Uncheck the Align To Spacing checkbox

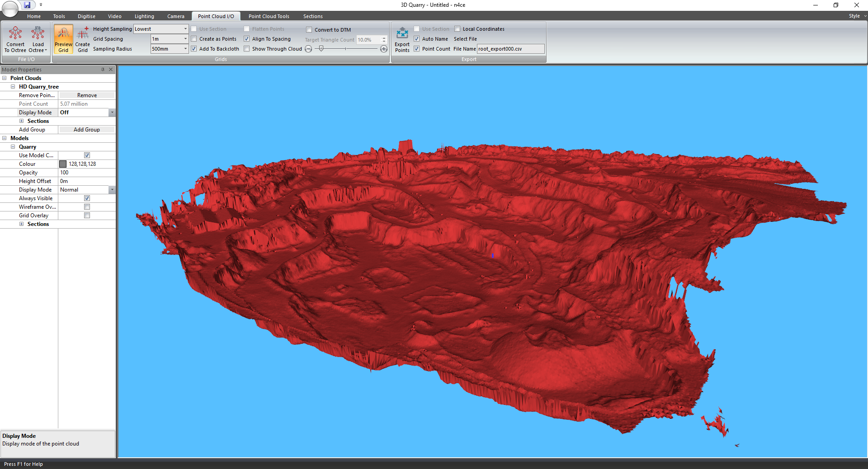click(x=247, y=39)
